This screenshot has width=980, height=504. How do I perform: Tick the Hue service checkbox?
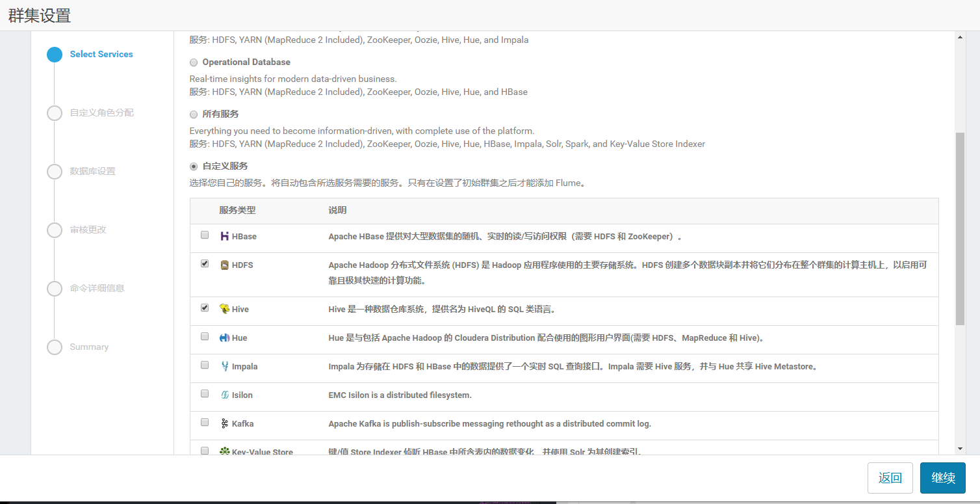coord(205,336)
